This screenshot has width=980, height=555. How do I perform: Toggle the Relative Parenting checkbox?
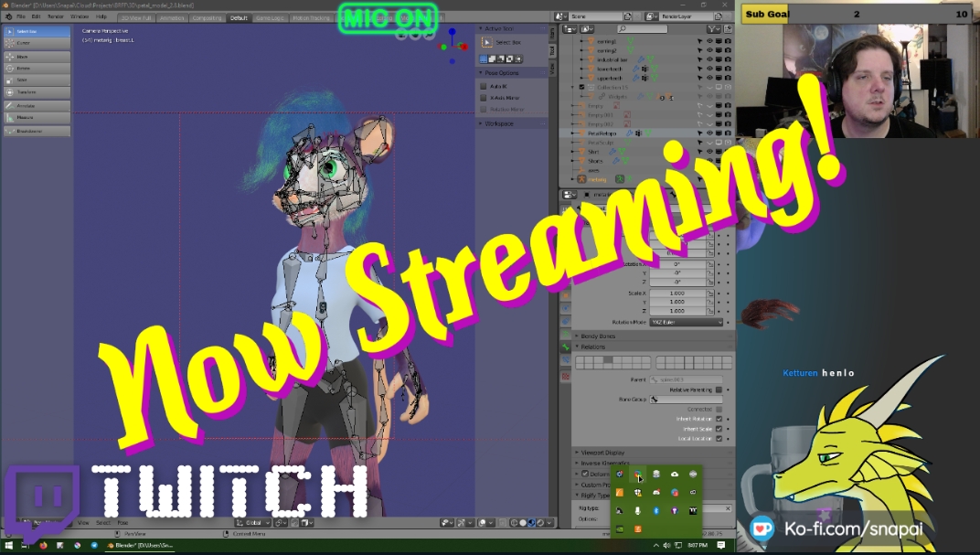[x=719, y=390]
